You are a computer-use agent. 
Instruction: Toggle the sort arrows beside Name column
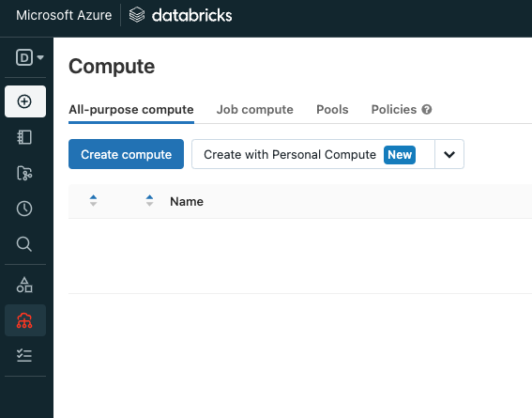(149, 201)
